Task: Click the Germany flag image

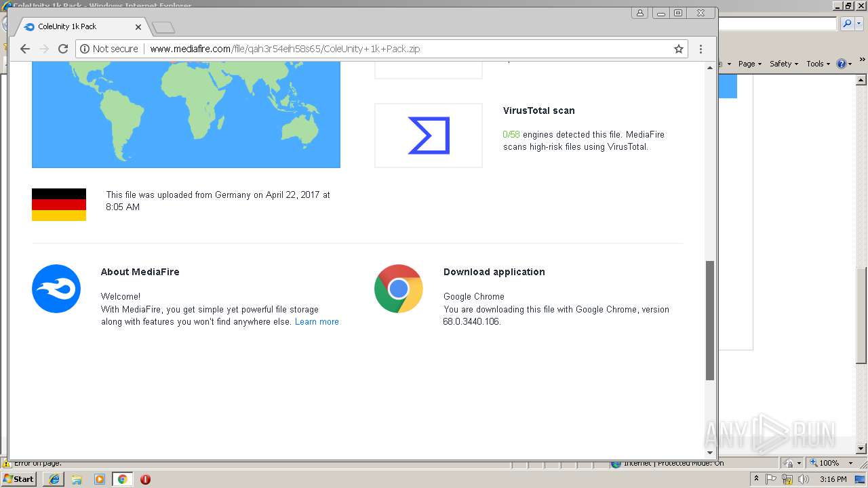Action: [x=59, y=205]
